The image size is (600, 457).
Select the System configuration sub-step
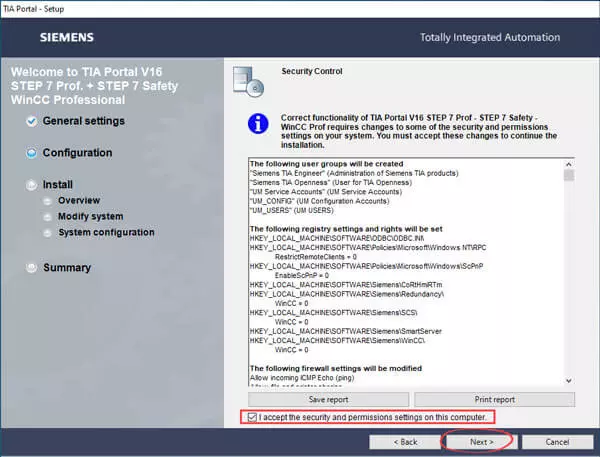pos(106,233)
